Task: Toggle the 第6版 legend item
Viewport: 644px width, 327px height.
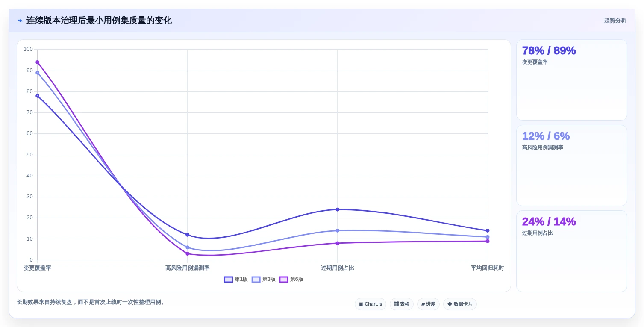Action: coord(291,280)
